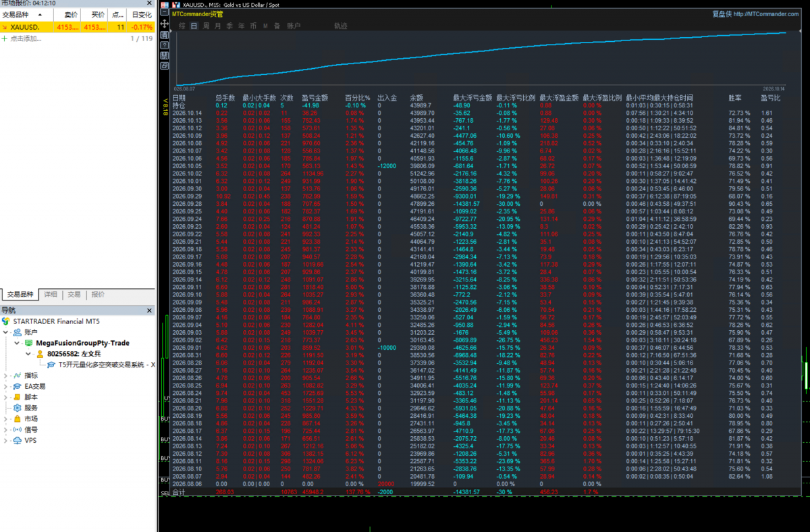The image size is (810, 532).
Task: Click the 轨迹 option in MTCommander panel
Action: point(341,26)
